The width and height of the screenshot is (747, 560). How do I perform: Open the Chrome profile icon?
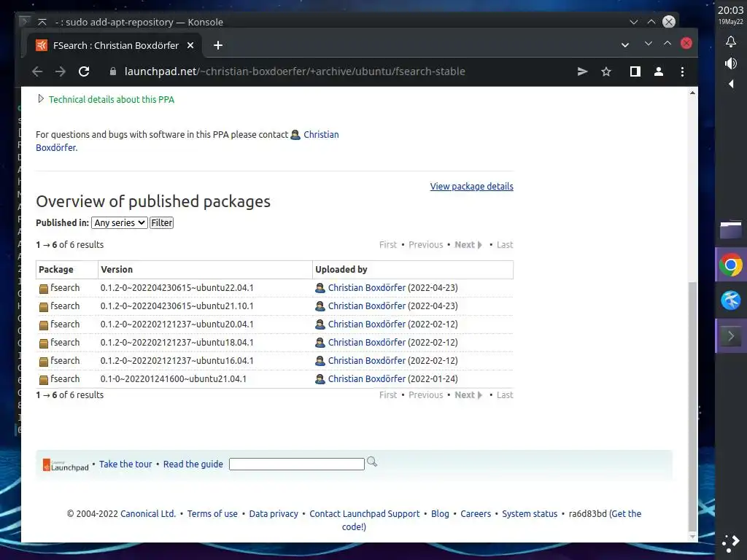[x=659, y=71]
